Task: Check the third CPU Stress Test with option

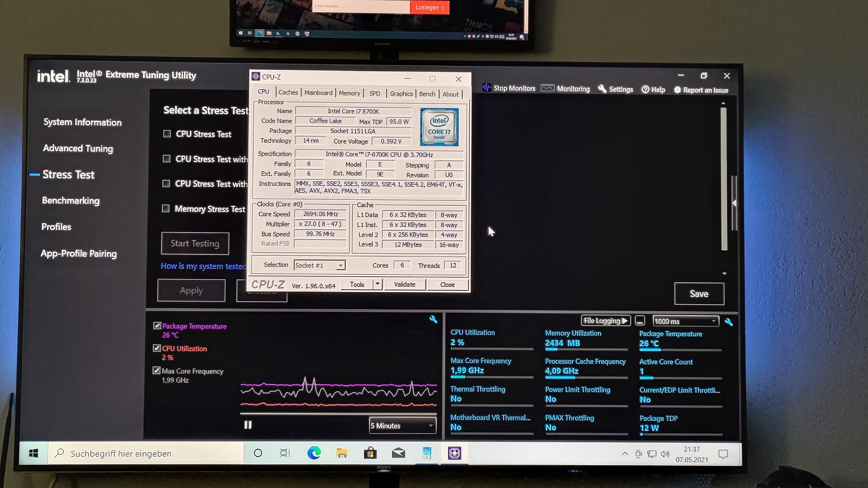Action: click(x=166, y=183)
